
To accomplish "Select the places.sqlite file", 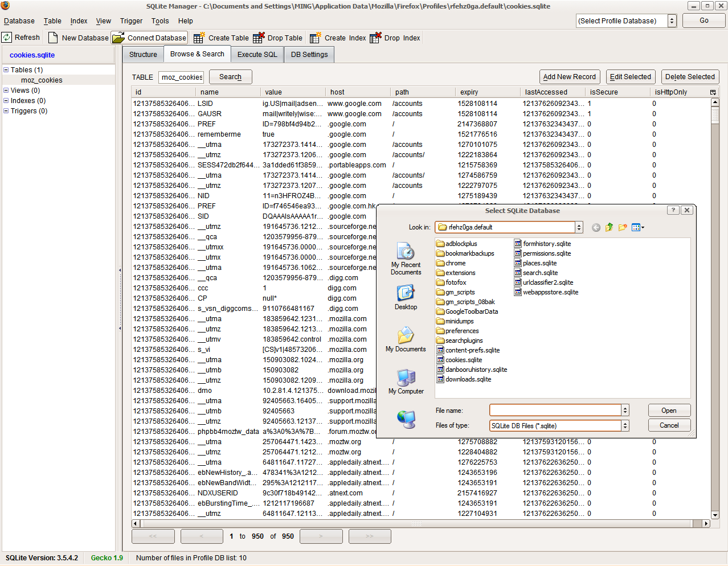I will (535, 263).
